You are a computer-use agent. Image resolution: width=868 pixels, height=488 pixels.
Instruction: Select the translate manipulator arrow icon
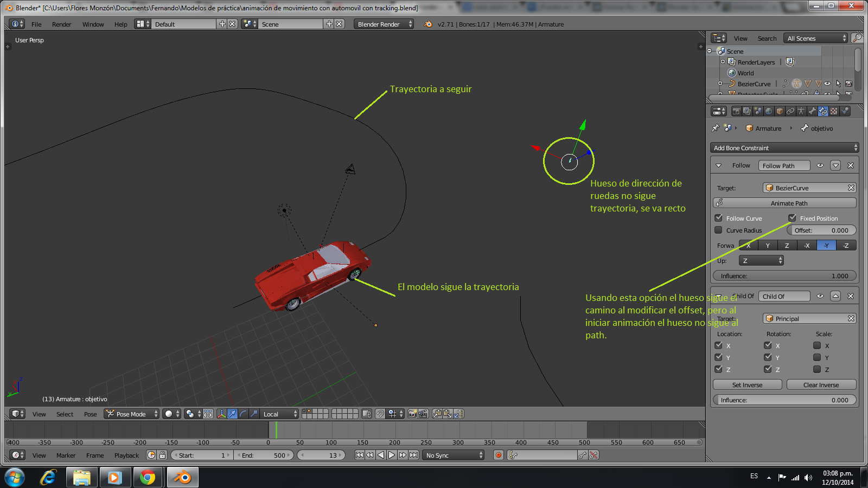[232, 414]
